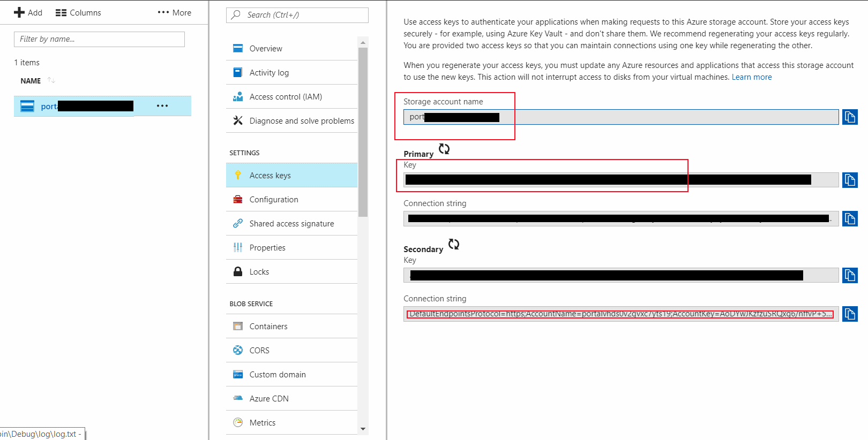The height and width of the screenshot is (440, 868).
Task: Click the menu scrollbar thumb
Action: pos(363,132)
